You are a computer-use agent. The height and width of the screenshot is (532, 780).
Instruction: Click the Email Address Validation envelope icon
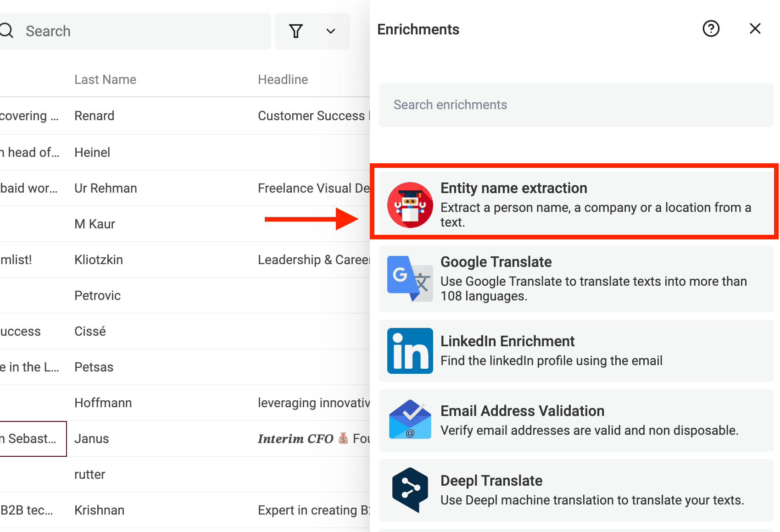(410, 420)
